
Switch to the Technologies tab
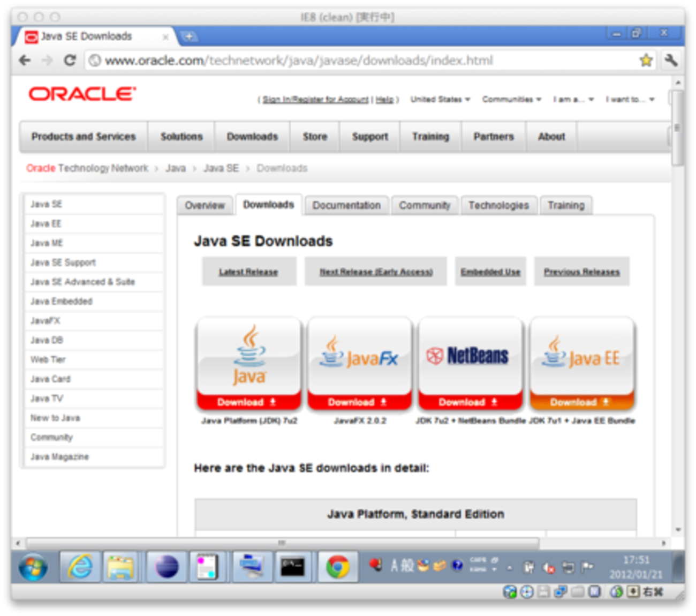click(498, 205)
